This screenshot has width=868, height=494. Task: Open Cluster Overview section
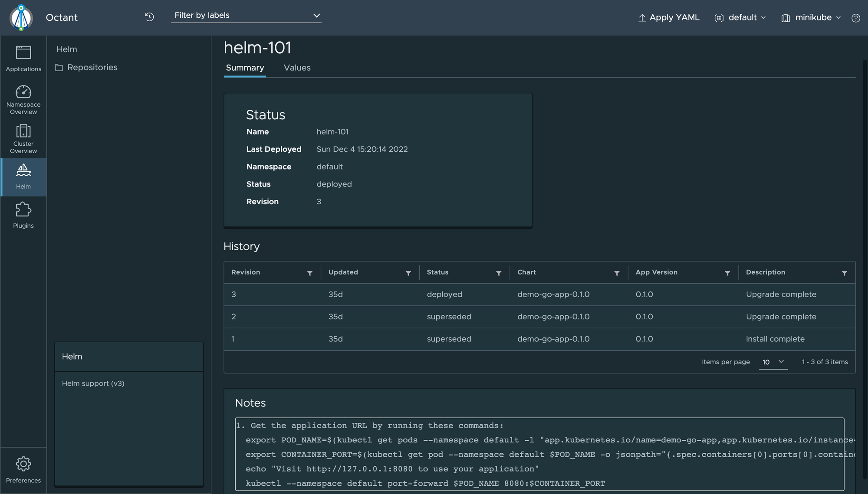[23, 139]
